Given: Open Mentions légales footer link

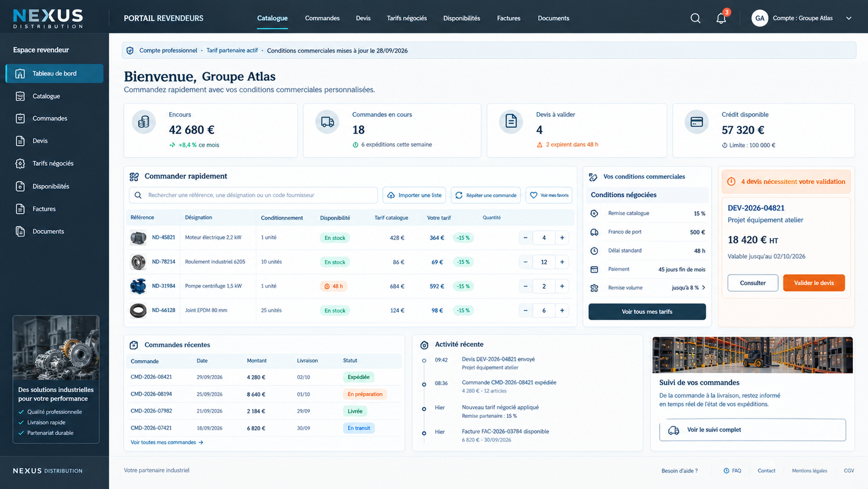Looking at the screenshot, I should [x=809, y=471].
